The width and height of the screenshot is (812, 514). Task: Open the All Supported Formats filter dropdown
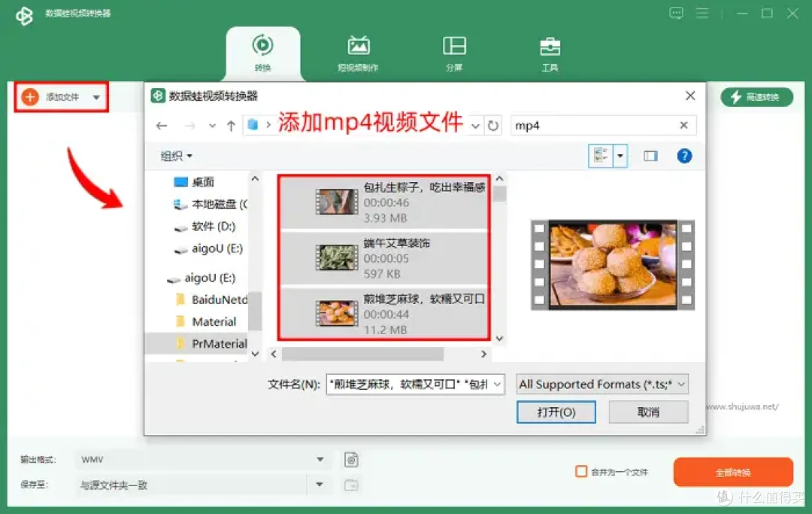click(x=601, y=384)
